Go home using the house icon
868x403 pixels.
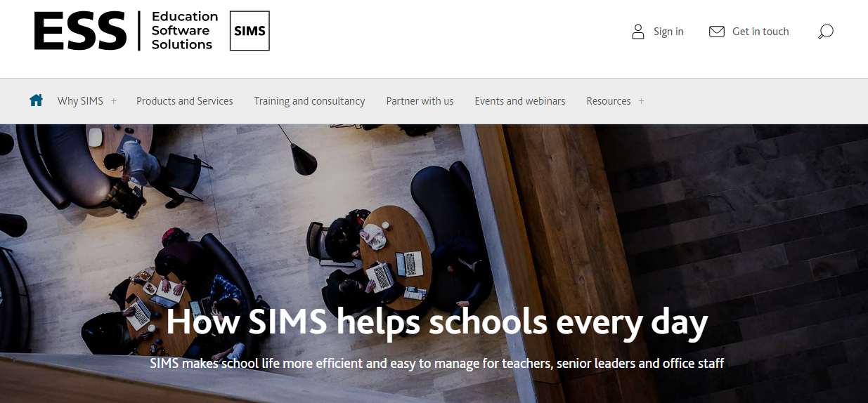[x=37, y=100]
